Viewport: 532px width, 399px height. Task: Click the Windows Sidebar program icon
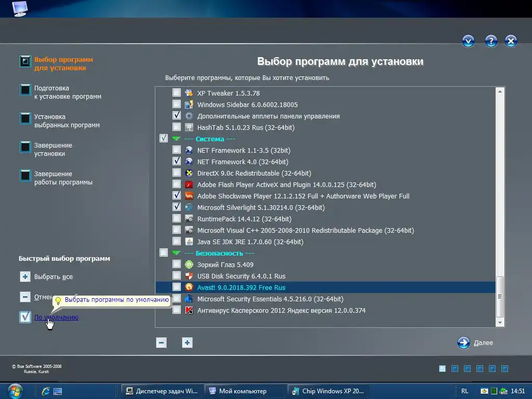tap(189, 104)
